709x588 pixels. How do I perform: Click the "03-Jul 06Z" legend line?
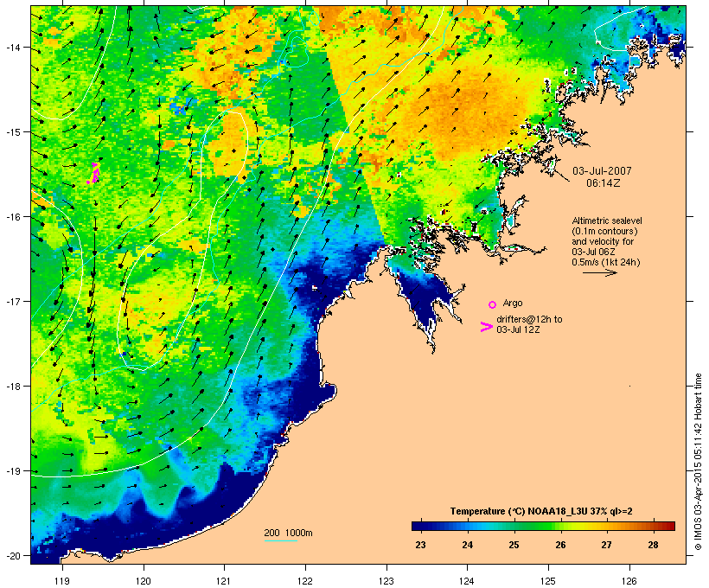[x=593, y=252]
